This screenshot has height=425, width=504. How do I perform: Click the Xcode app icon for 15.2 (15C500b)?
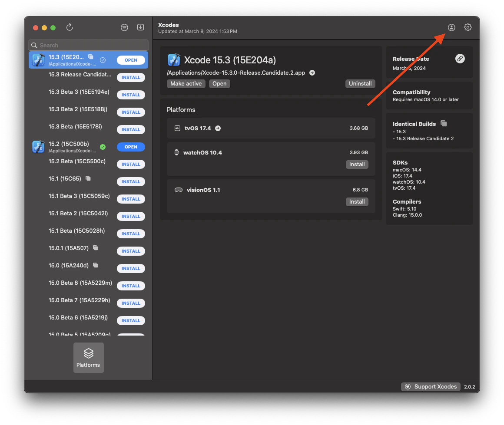38,147
